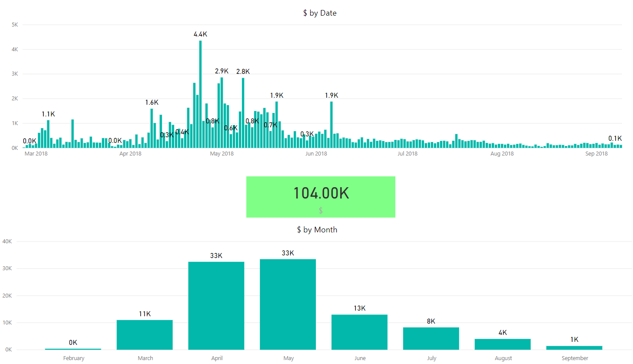Select the June bar labeled 13K
The image size is (633, 364).
pyautogui.click(x=359, y=332)
